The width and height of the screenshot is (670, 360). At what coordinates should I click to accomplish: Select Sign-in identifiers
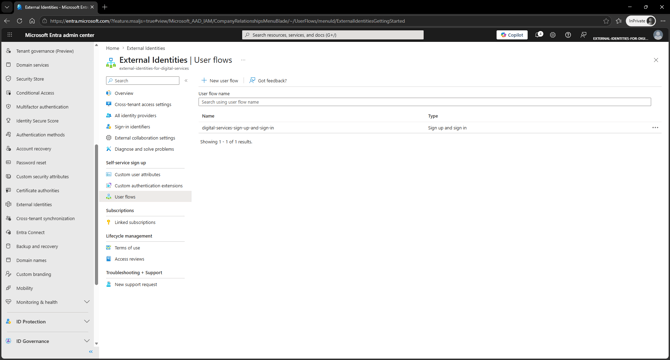pyautogui.click(x=132, y=127)
